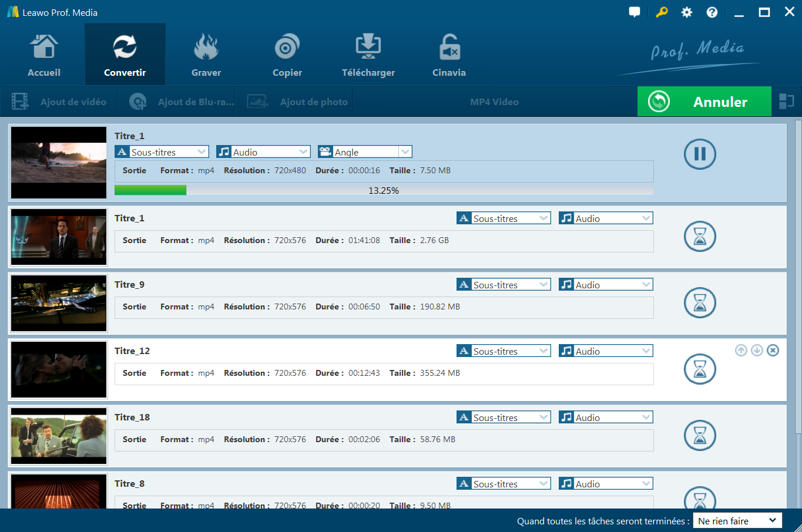Go to the Accueil tab
Screen dimensions: 802x532
(x=44, y=55)
